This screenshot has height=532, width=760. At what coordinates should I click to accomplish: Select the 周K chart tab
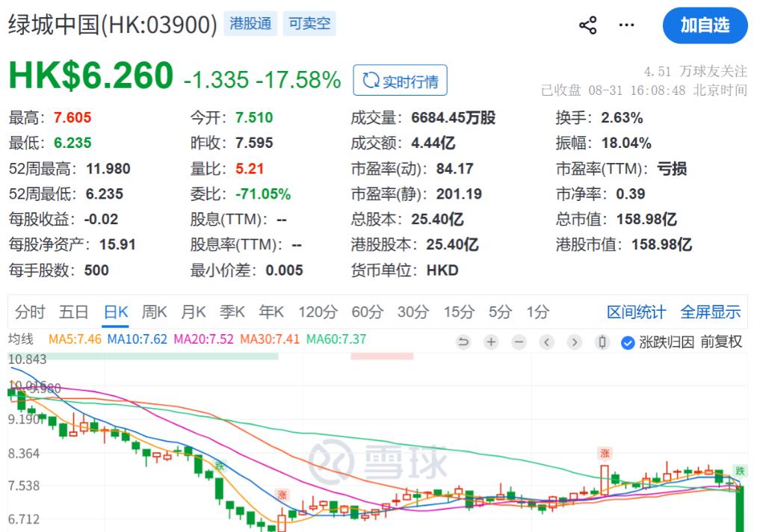(x=154, y=312)
